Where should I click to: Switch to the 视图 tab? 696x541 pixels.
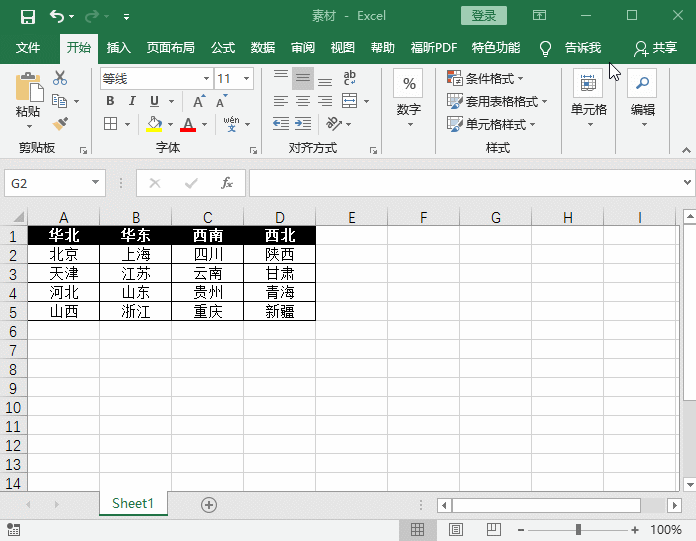click(343, 47)
